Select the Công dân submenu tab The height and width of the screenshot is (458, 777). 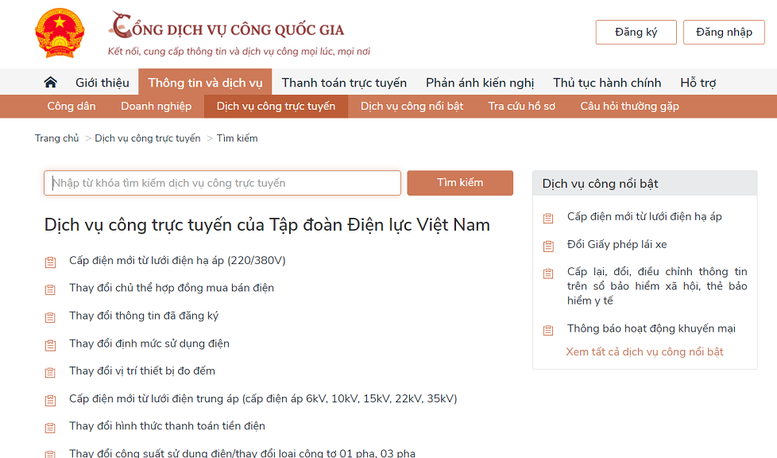tap(71, 106)
